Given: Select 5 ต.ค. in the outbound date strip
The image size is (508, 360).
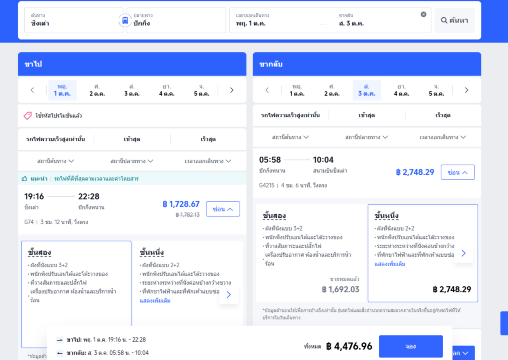Looking at the screenshot, I should 201,90.
